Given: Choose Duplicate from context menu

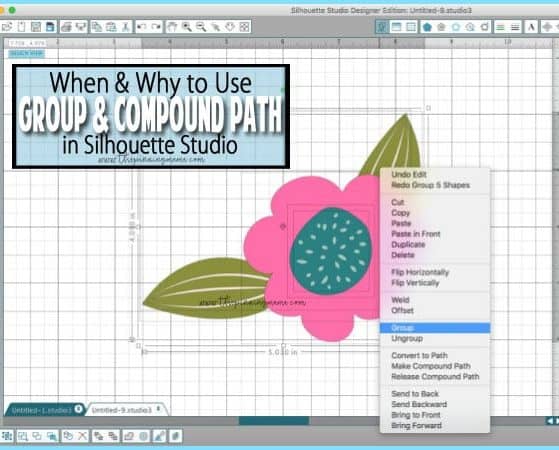Looking at the screenshot, I should pos(408,245).
